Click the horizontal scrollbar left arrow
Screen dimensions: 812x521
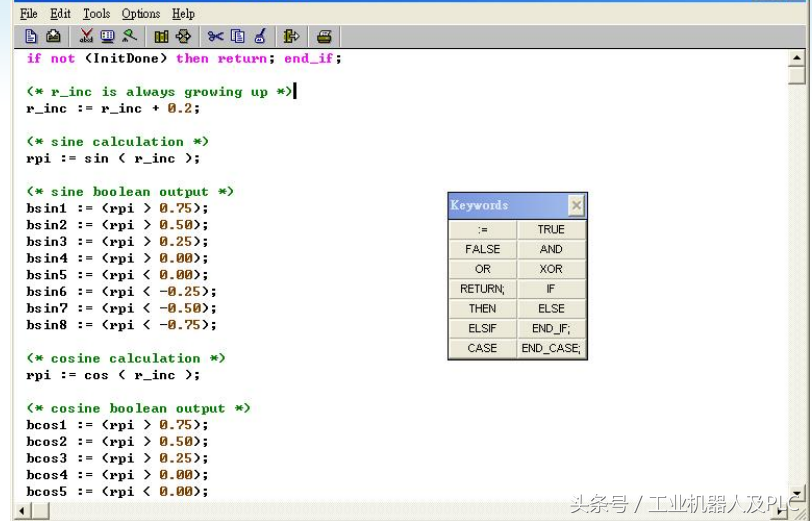click(x=22, y=511)
